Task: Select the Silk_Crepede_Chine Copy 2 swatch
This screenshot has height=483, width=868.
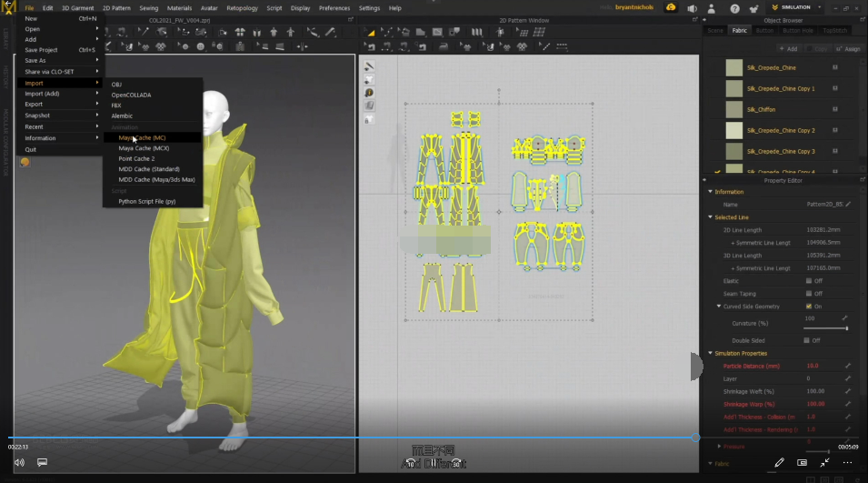Action: point(734,130)
